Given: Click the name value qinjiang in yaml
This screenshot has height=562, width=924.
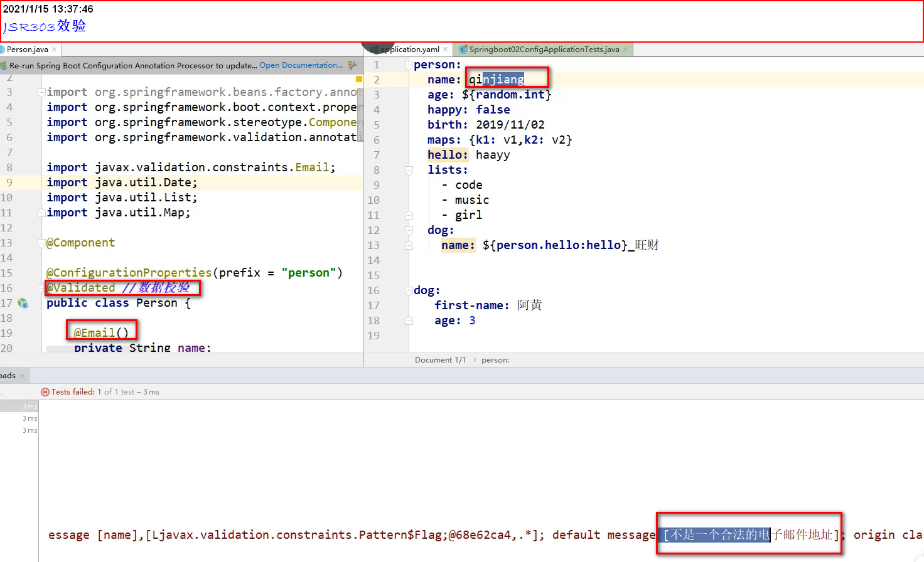Looking at the screenshot, I should (497, 80).
